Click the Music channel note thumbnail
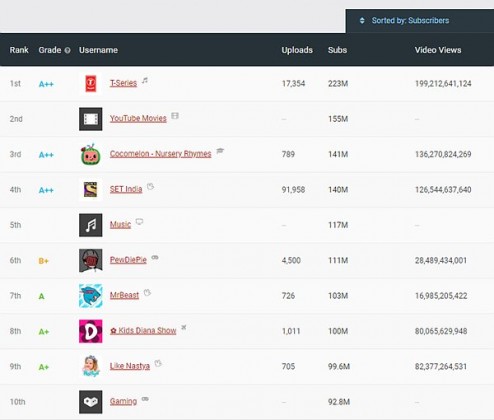This screenshot has width=494, height=420. 91,225
